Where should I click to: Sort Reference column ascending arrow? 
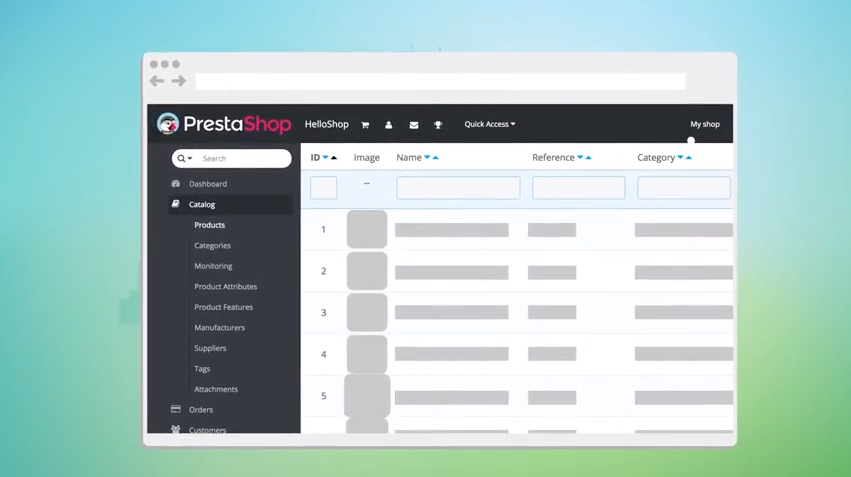588,157
